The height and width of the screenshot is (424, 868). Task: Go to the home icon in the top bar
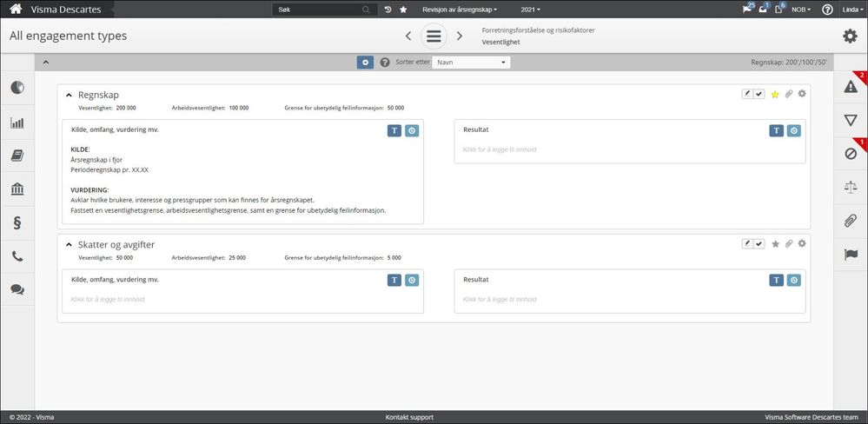16,9
